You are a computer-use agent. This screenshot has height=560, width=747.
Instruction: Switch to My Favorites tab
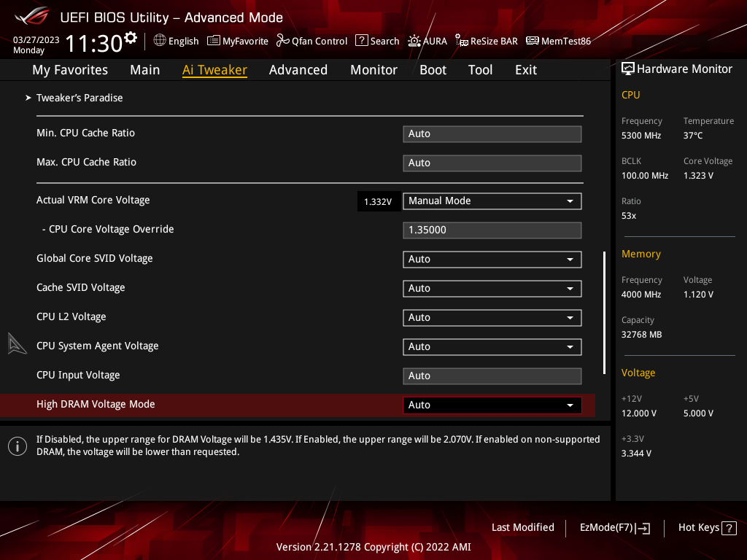pos(70,70)
